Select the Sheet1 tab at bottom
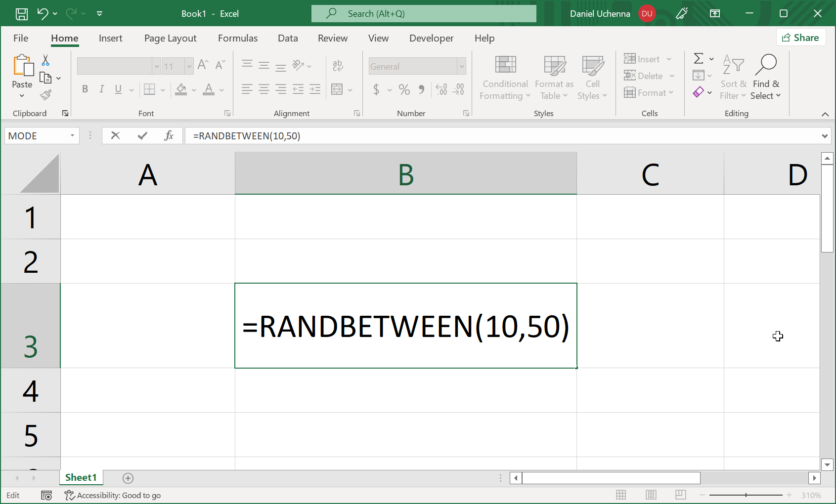The height and width of the screenshot is (504, 836). [81, 478]
